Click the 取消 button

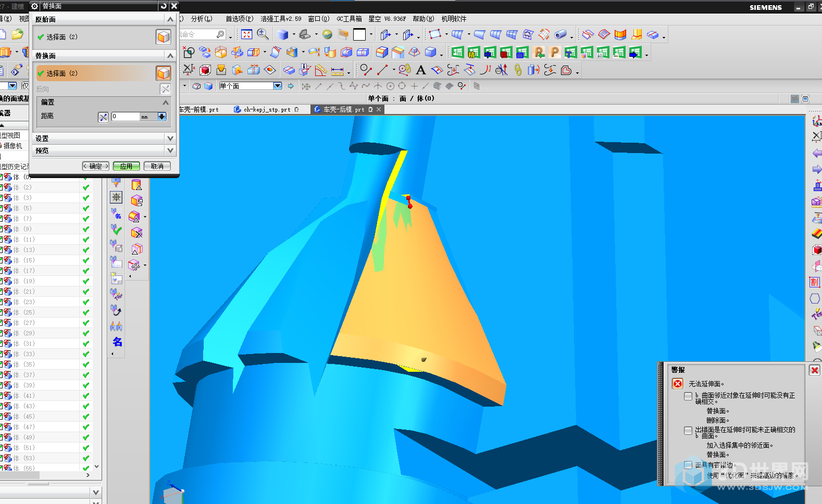[x=157, y=166]
